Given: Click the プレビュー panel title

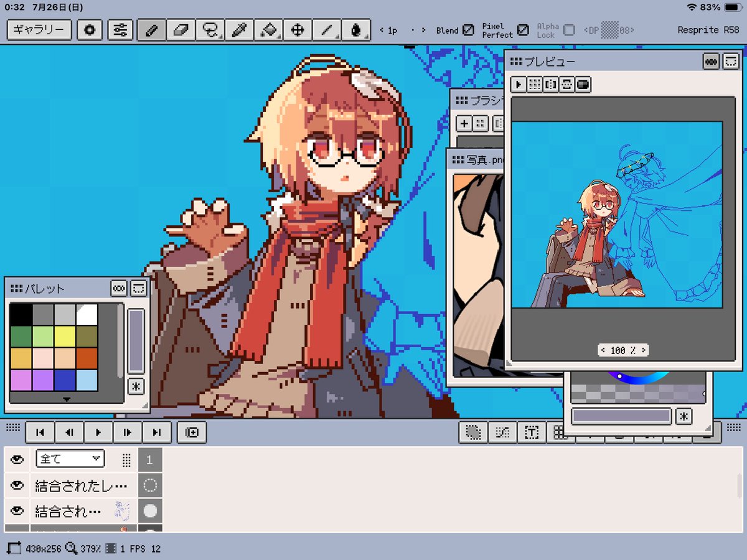Looking at the screenshot, I should coord(550,62).
